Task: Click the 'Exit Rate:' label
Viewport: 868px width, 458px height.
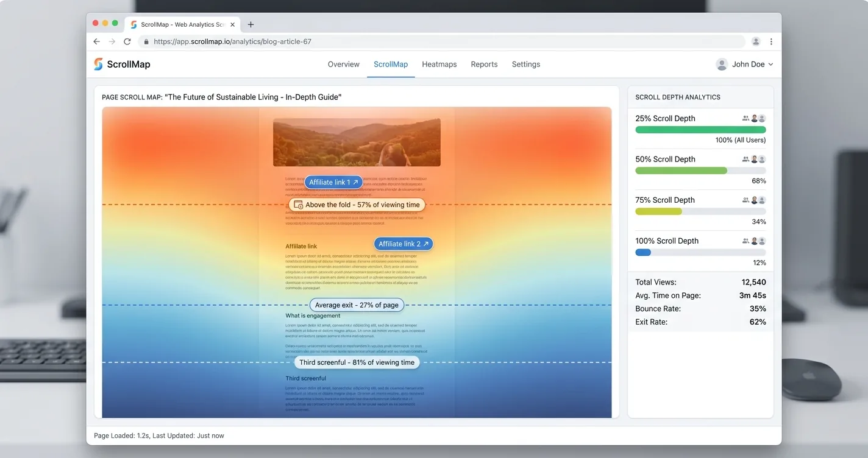Action: tap(651, 322)
